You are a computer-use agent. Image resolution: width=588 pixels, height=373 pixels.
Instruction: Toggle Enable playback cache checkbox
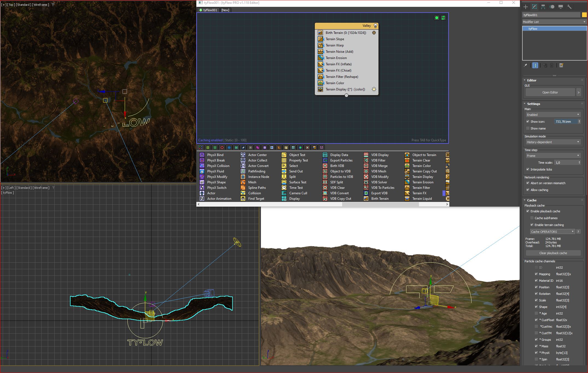528,211
